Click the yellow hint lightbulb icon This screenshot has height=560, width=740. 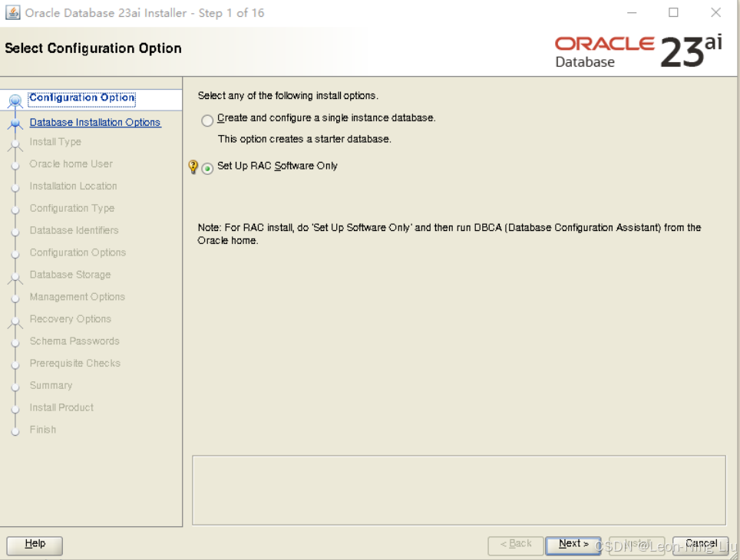pyautogui.click(x=193, y=166)
